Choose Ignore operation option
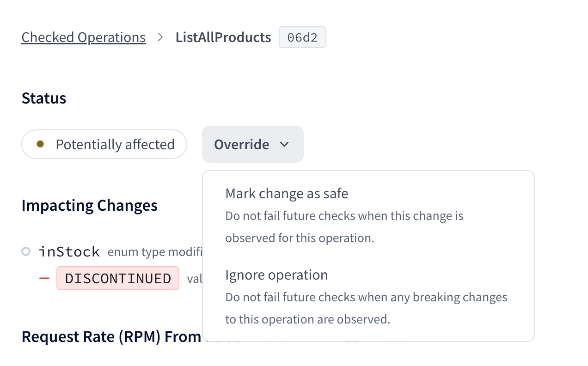 coord(368,297)
